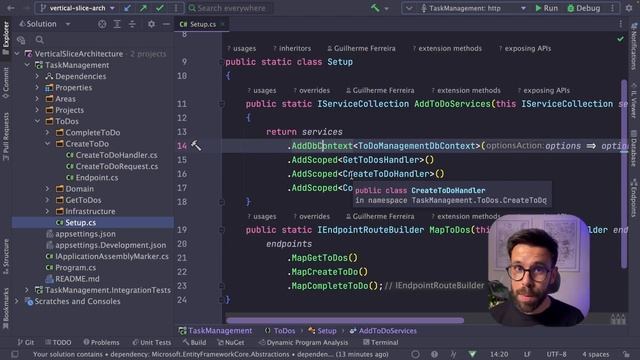Open the Git tool window
The image size is (640, 360).
(x=26, y=342)
